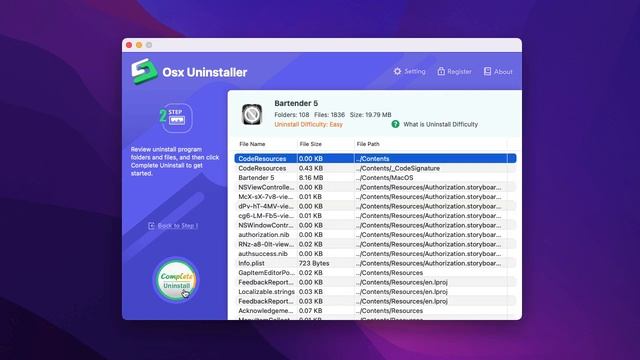
Task: Select CodeResources row in _CodeSignature path
Action: pos(375,168)
